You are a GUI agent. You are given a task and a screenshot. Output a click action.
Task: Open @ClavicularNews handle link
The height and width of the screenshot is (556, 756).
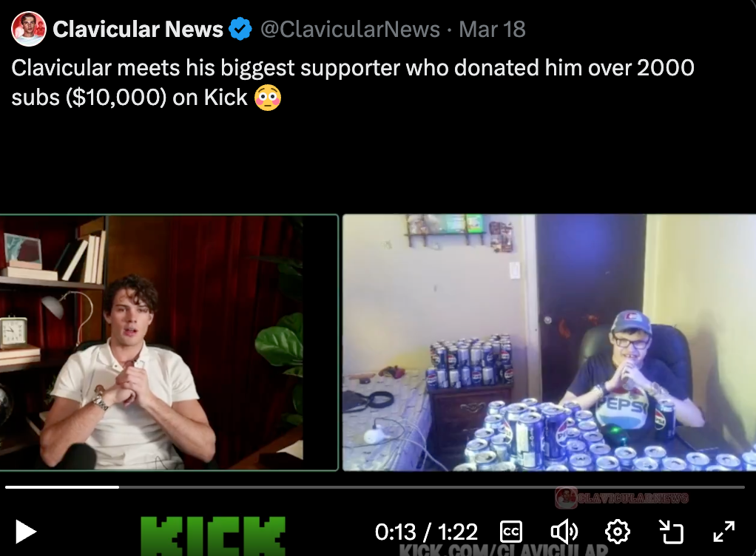[x=350, y=29]
